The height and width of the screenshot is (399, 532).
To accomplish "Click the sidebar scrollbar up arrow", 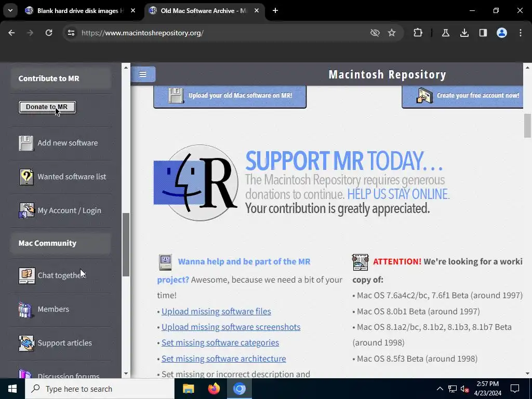I will point(126,68).
